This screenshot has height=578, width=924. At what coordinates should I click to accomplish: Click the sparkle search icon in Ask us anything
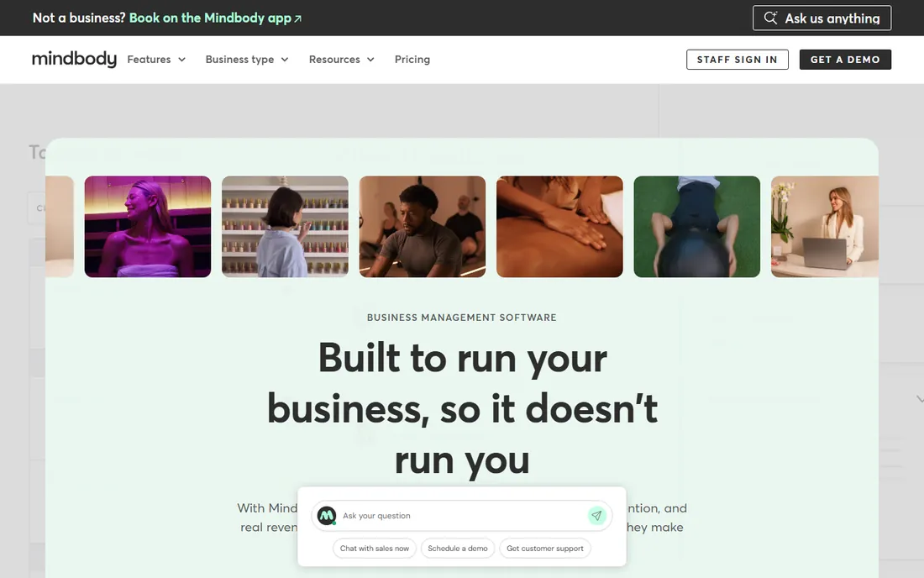click(771, 18)
